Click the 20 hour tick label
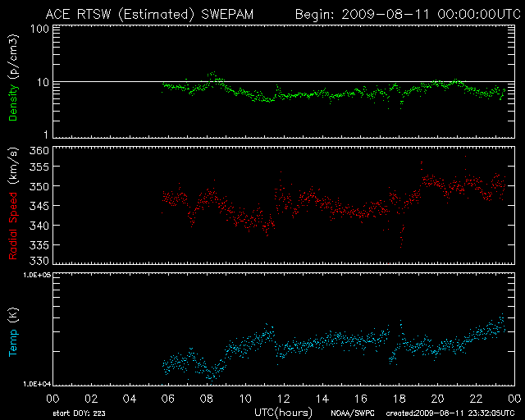 437,399
